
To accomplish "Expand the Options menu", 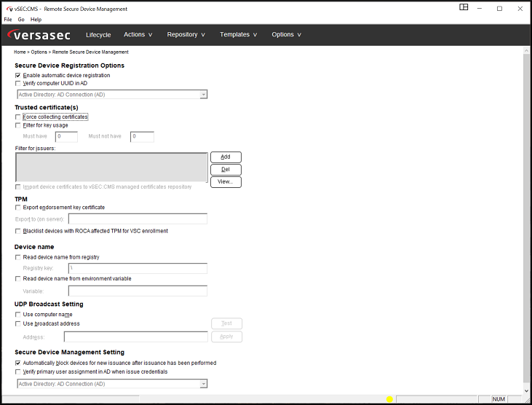I will 286,35.
